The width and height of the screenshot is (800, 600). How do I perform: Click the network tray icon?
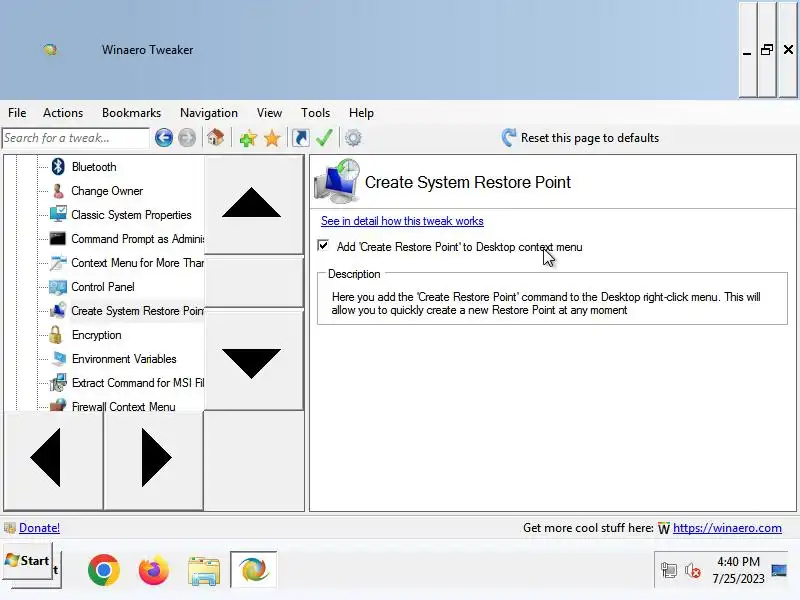(668, 570)
